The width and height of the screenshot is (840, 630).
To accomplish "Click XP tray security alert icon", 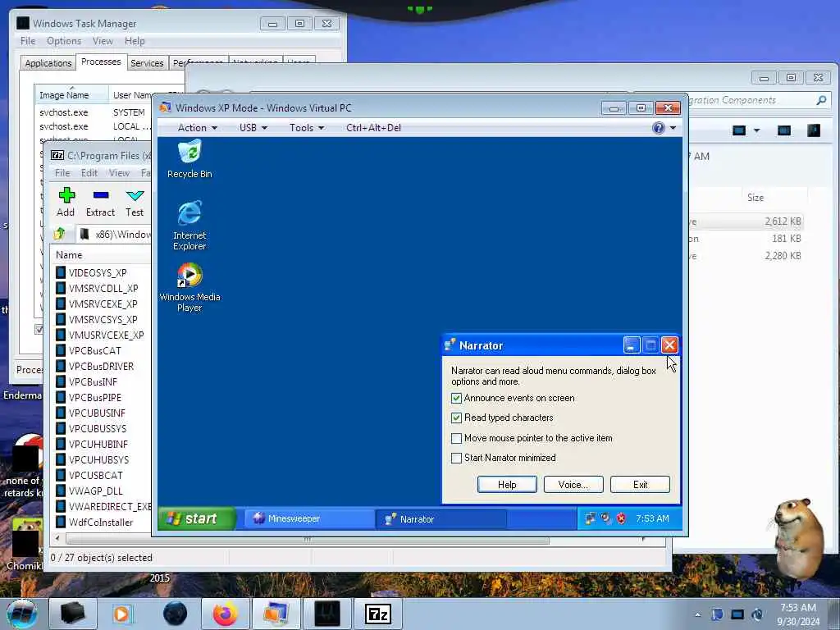I will 621,518.
